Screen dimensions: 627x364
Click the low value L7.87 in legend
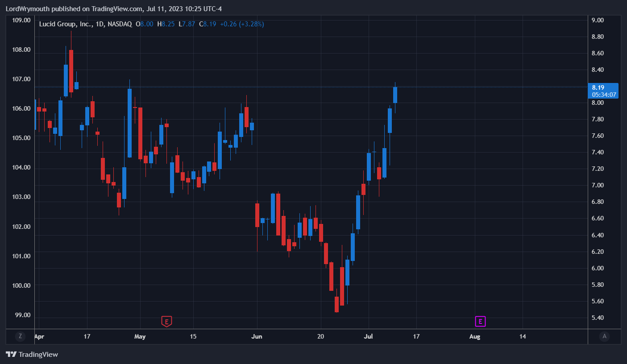(x=187, y=24)
